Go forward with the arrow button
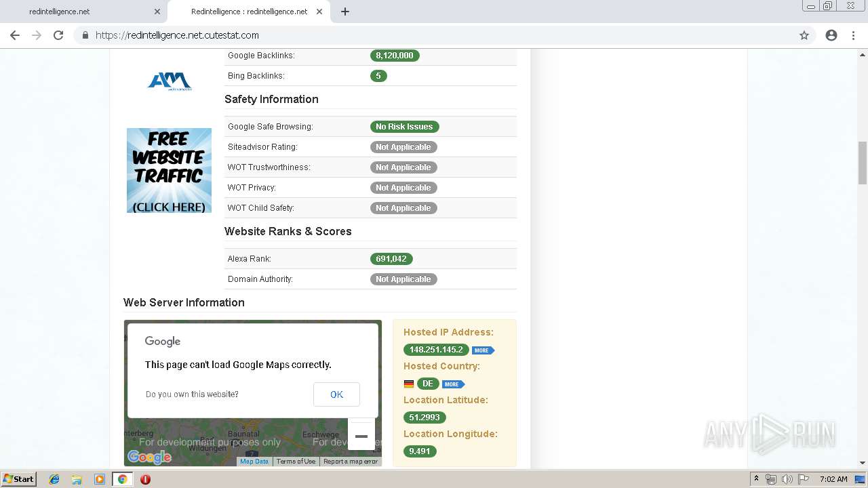868x488 pixels. click(x=37, y=35)
